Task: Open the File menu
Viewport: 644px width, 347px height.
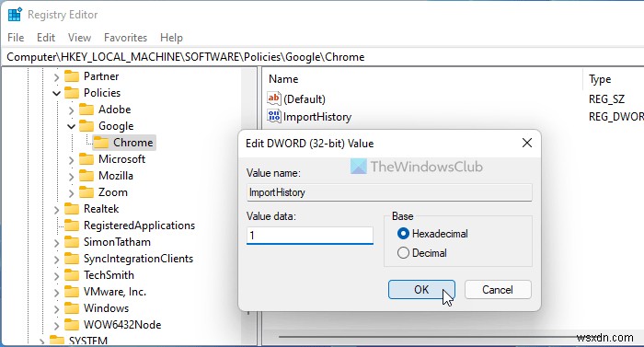Action: (16, 38)
